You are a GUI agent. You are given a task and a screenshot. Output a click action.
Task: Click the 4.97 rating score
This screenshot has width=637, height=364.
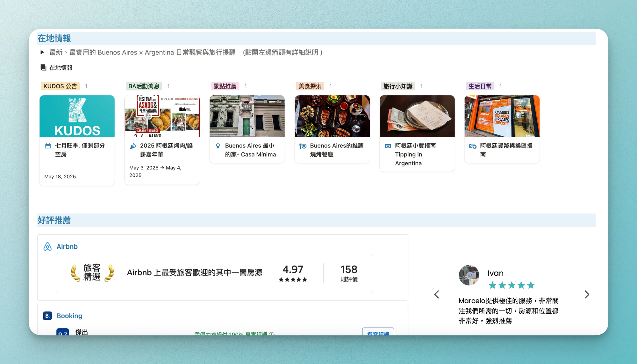pos(293,269)
